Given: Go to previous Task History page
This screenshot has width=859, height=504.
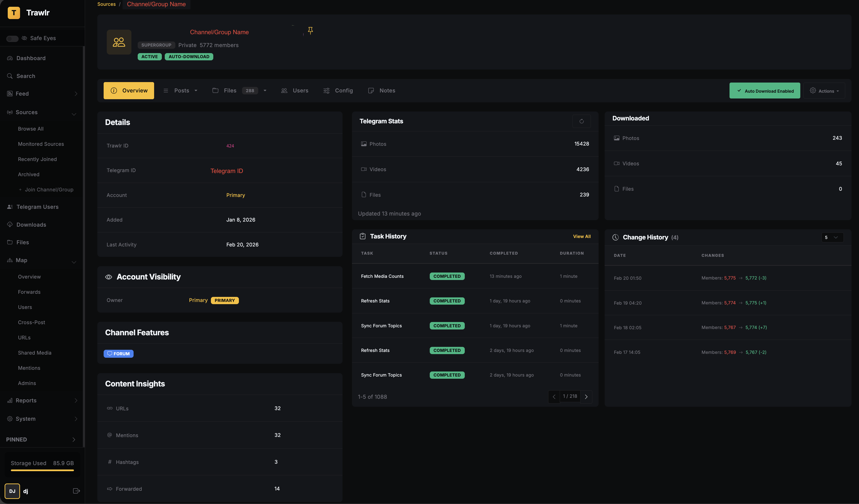Looking at the screenshot, I should pos(554,397).
